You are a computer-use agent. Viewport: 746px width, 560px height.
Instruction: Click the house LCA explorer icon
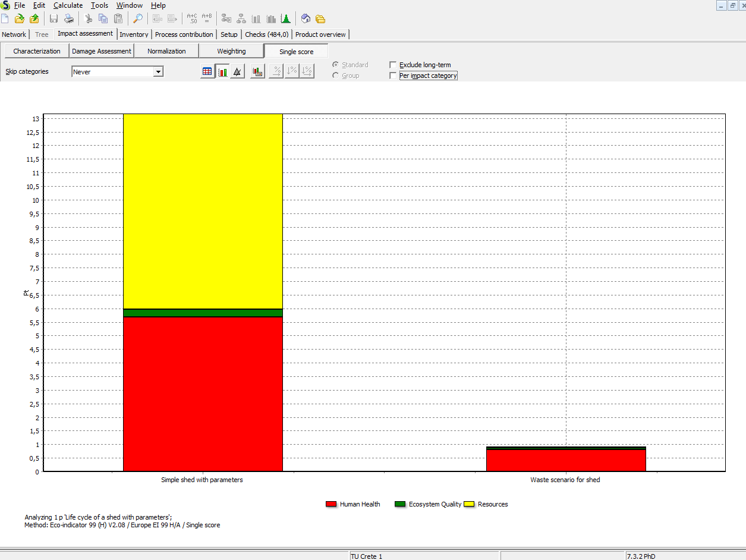306,18
